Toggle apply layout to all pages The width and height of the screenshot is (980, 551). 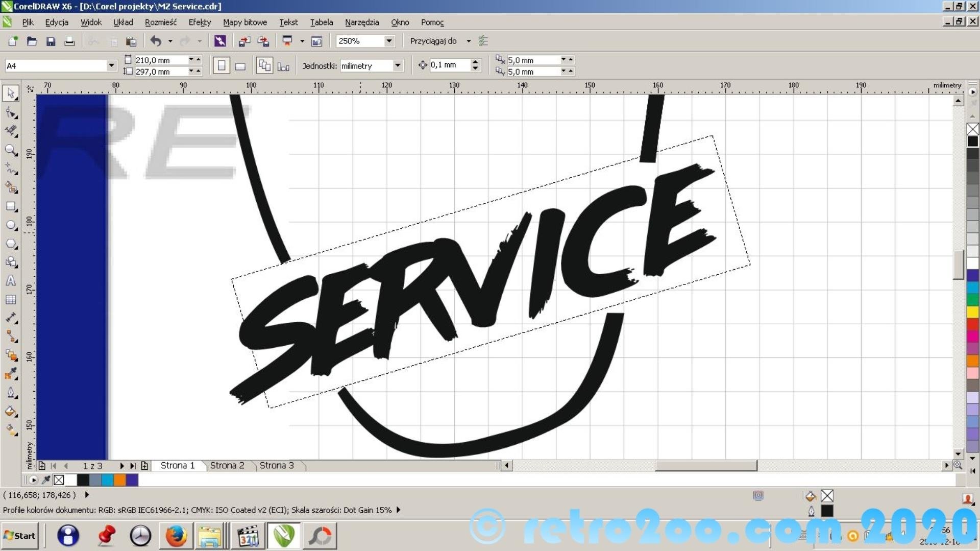click(x=264, y=66)
